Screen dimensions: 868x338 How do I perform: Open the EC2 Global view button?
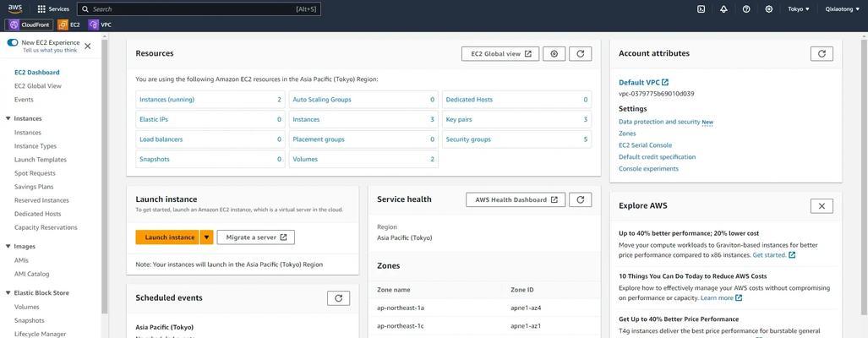coord(500,54)
